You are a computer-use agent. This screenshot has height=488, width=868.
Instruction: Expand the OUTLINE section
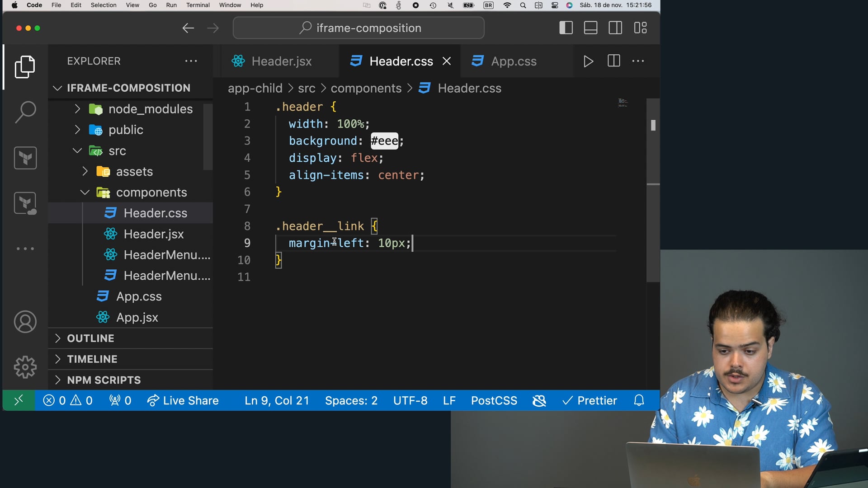pyautogui.click(x=90, y=338)
